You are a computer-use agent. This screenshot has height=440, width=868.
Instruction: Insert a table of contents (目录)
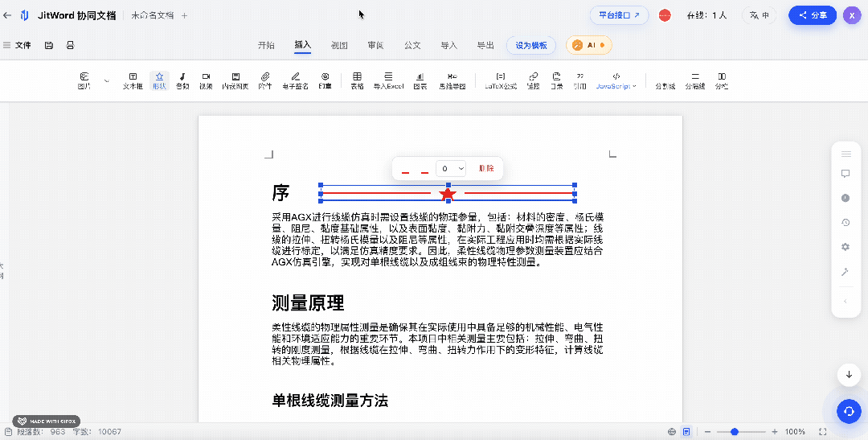(x=556, y=80)
